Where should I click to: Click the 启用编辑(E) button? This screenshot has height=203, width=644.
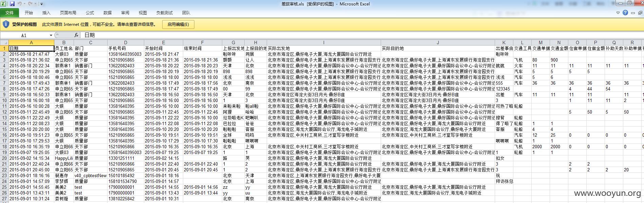[x=178, y=24]
